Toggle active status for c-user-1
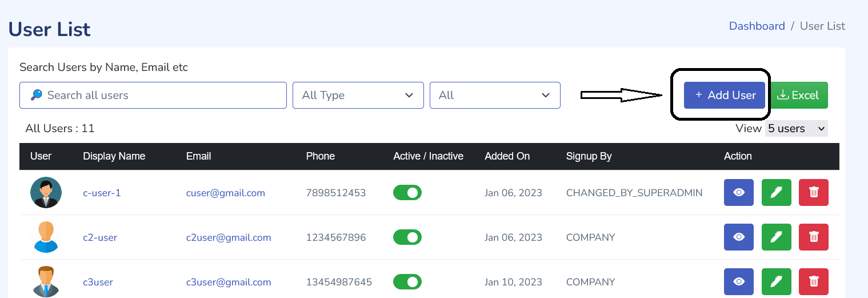This screenshot has height=298, width=868. (x=407, y=193)
